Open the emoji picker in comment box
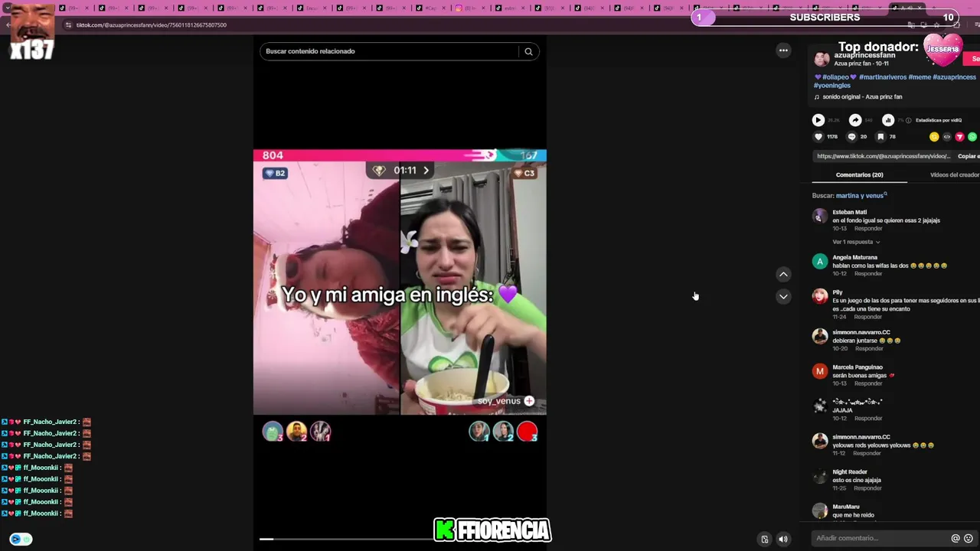This screenshot has width=980, height=551. 969,539
